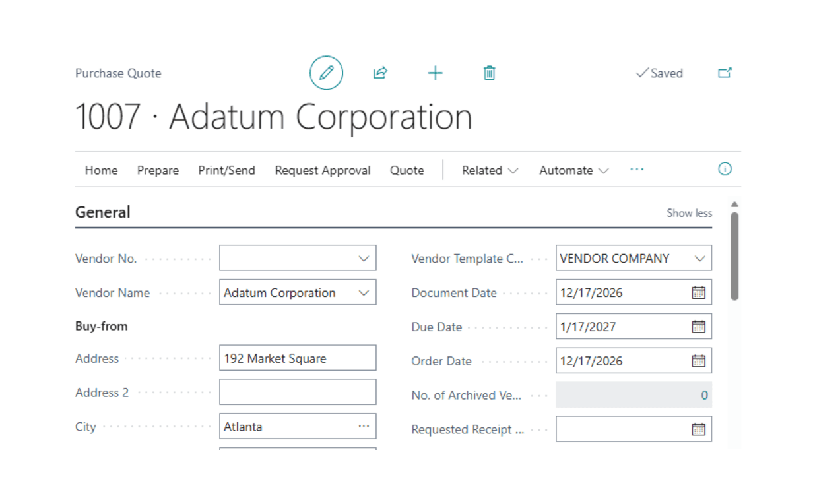Open page in new window icon
Screen dimensions: 813x504
[x=725, y=73]
